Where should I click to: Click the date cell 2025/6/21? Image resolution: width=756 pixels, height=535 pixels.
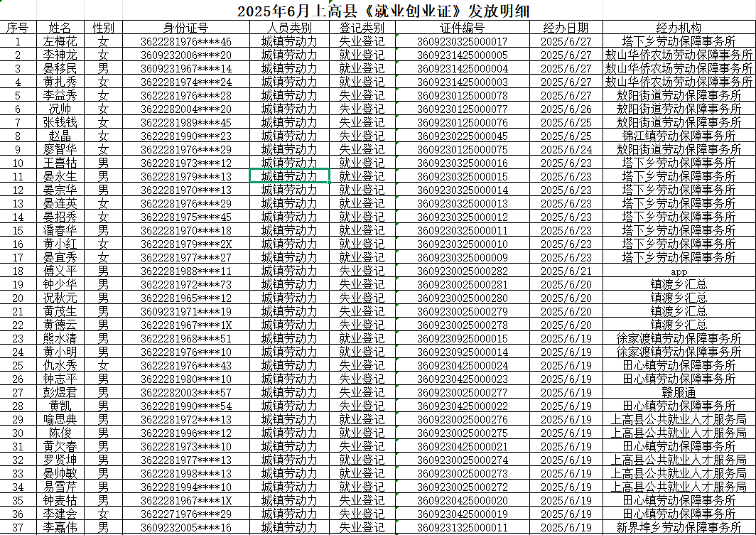tap(566, 271)
